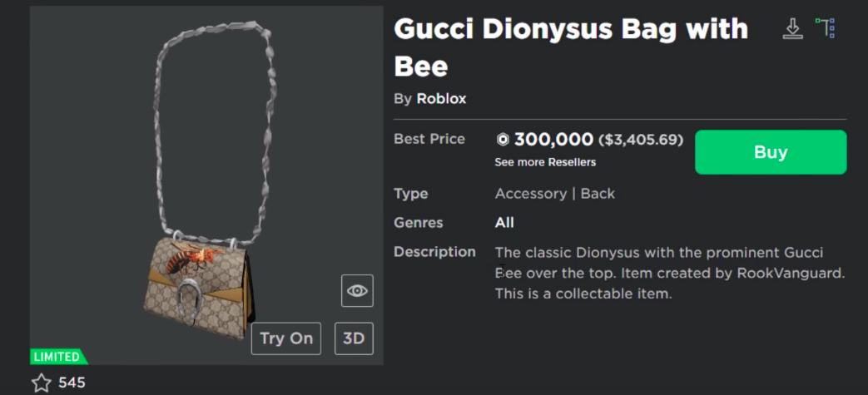This screenshot has width=868, height=395.
Task: Click the green LIMITED badge
Action: coord(57,358)
